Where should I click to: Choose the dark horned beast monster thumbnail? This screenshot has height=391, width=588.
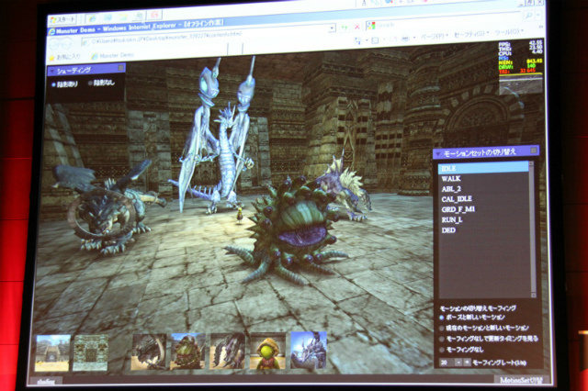[x=149, y=352]
